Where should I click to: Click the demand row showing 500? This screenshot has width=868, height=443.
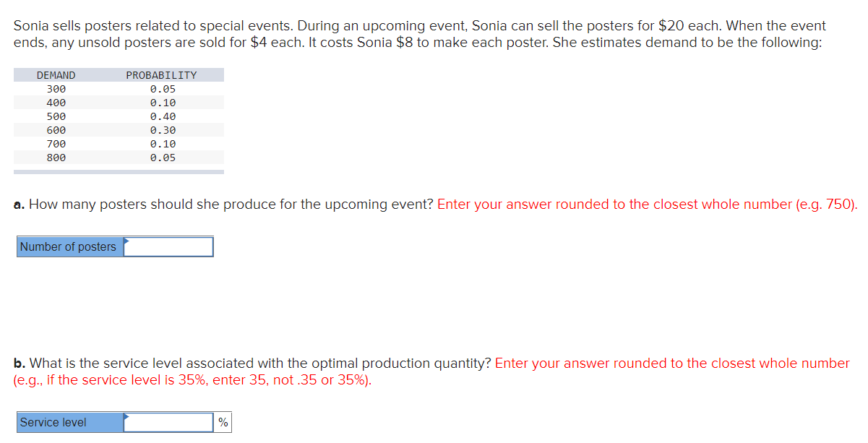56,116
